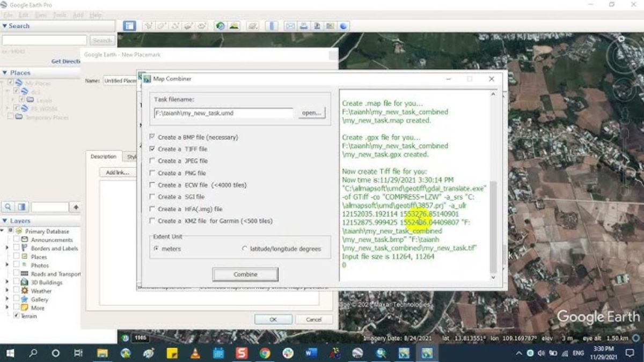The width and height of the screenshot is (644, 362).
Task: Expand the 3D Buildings layer
Action: tap(8, 283)
